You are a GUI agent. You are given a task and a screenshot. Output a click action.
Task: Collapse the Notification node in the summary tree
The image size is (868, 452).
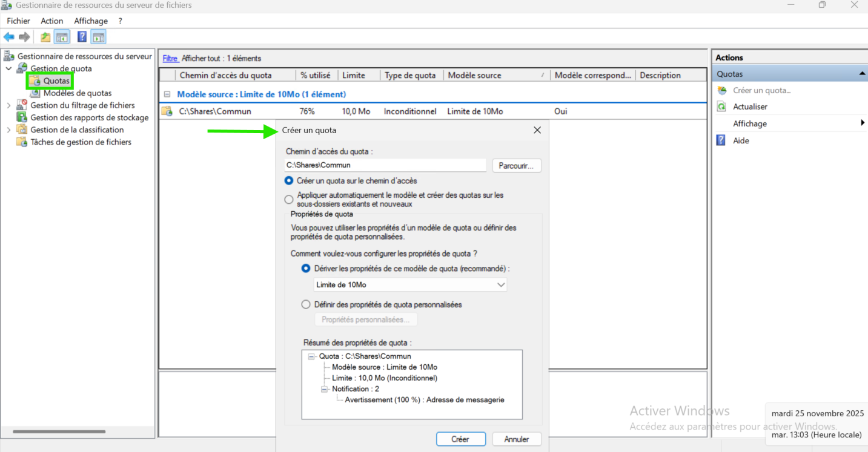(x=324, y=389)
